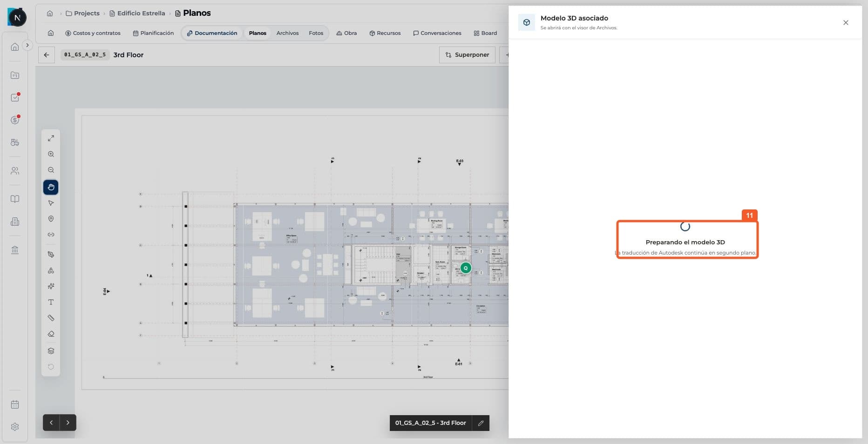This screenshot has height=444, width=868.
Task: Select the location pin tool
Action: 51,219
